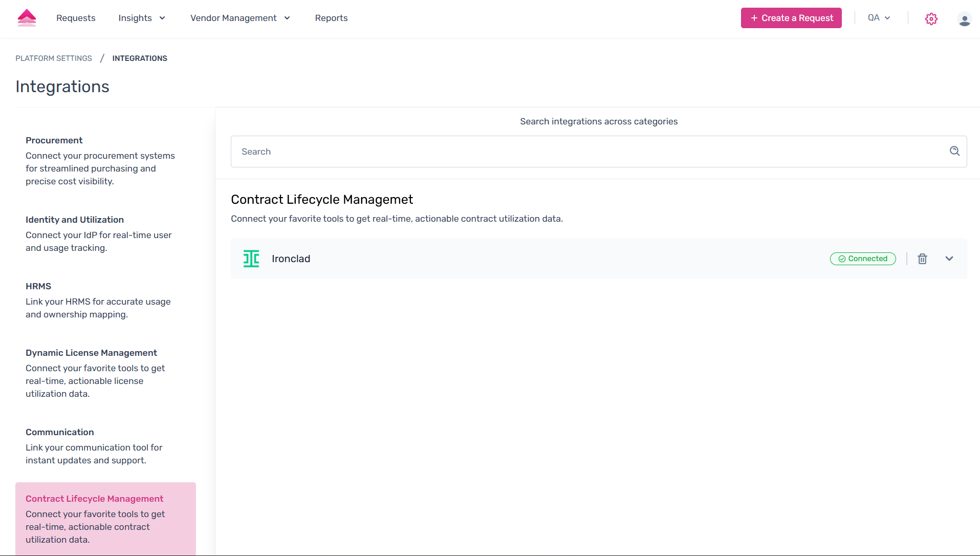
Task: Open the Reports page
Action: [x=331, y=18]
